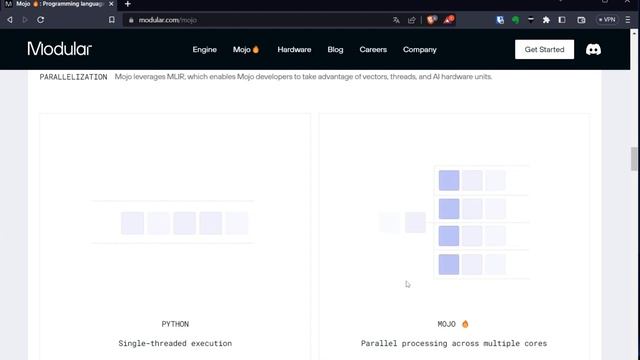640x360 pixels.
Task: Click the dark extension icon beside puzzle piece
Action: (531, 20)
